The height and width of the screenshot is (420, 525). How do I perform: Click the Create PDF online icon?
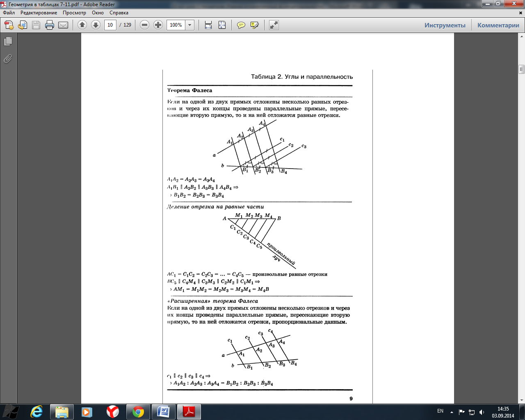coord(9,25)
